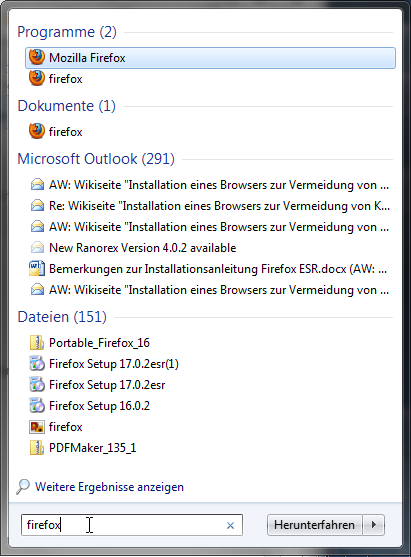Open the Firefox Setup 17.0.2esr(1) installer
This screenshot has height=557, width=411.
point(210,364)
